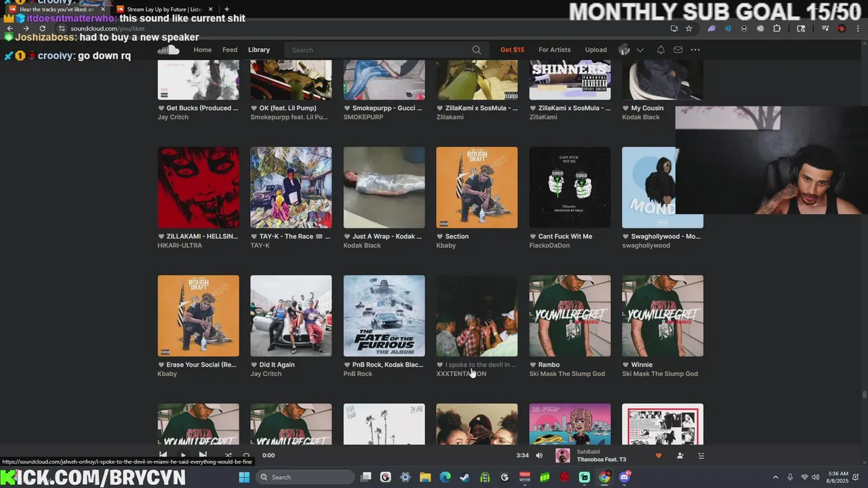Open ZILLAKAMI - HELLSING red artwork
Screen dimensions: 868x488
click(198, 188)
